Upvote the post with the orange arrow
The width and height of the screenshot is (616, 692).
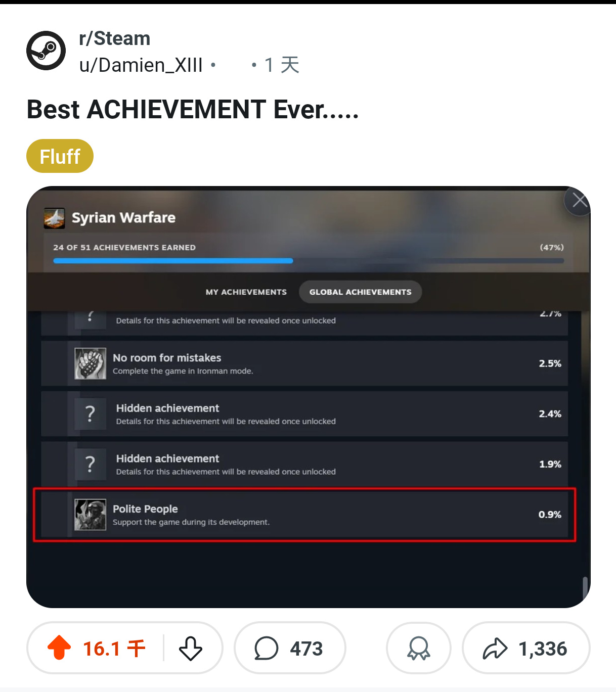pos(59,648)
